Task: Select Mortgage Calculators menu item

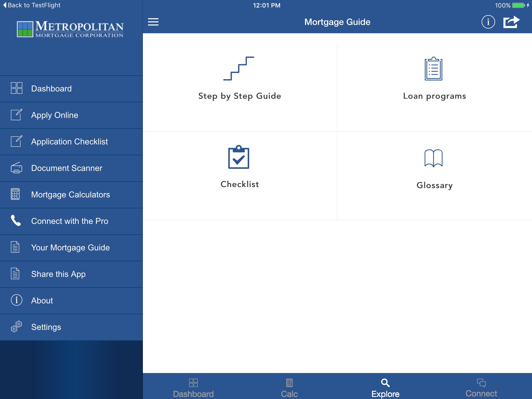Action: pyautogui.click(x=70, y=195)
